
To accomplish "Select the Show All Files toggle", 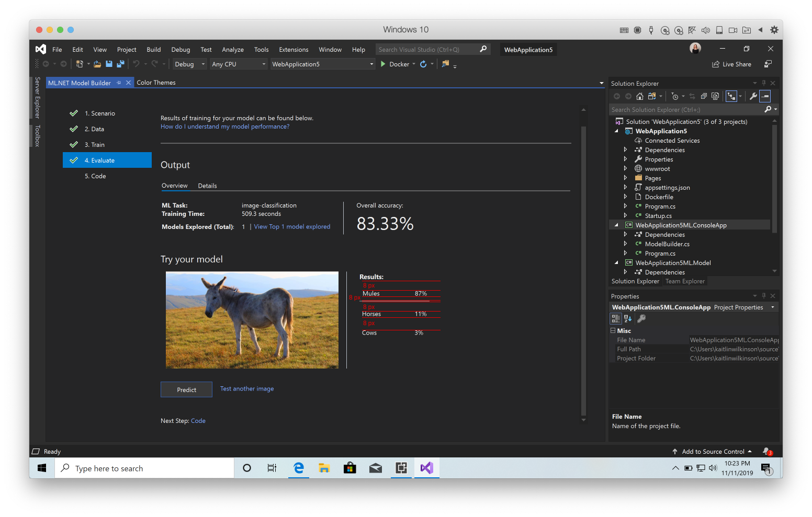I will [732, 96].
